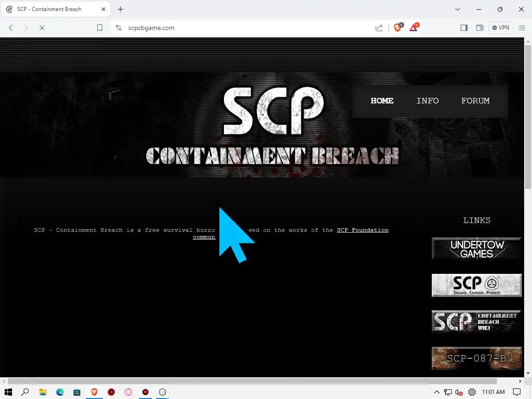Viewport: 532px width, 399px height.
Task: Open the recording app taskbar icon
Action: [145, 392]
